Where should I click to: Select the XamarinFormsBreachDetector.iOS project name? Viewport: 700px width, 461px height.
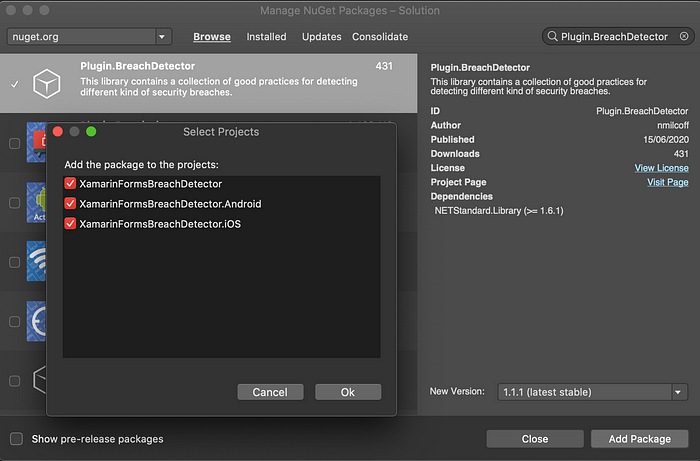(160, 224)
